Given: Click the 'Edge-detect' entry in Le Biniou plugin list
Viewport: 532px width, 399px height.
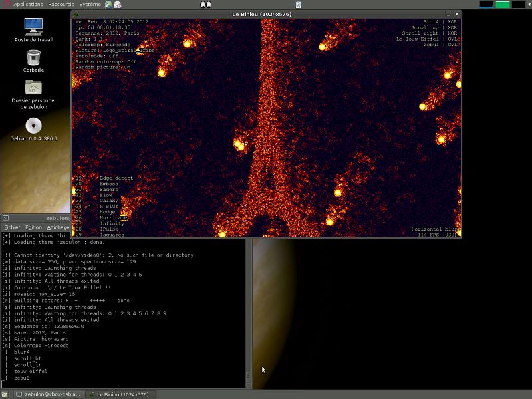Looking at the screenshot, I should coord(116,178).
